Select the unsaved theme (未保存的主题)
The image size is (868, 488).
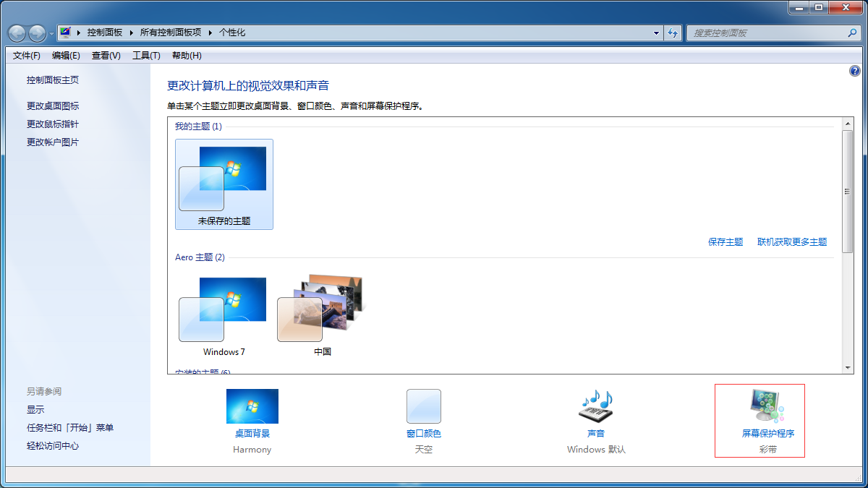(224, 184)
